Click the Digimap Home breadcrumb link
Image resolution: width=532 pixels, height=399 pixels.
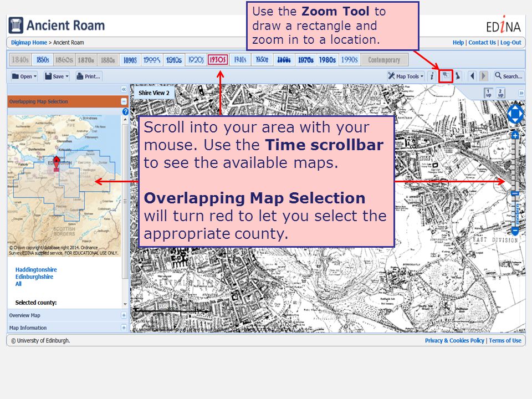click(29, 43)
